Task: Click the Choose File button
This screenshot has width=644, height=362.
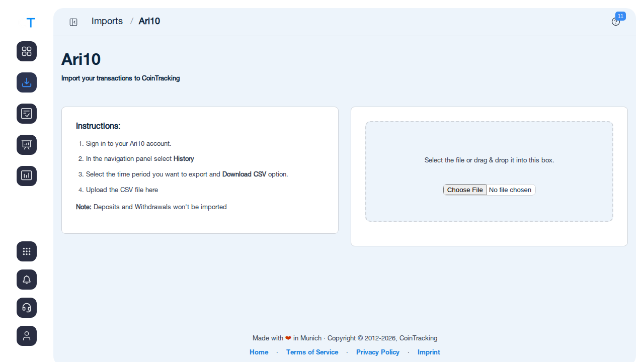Action: point(465,190)
